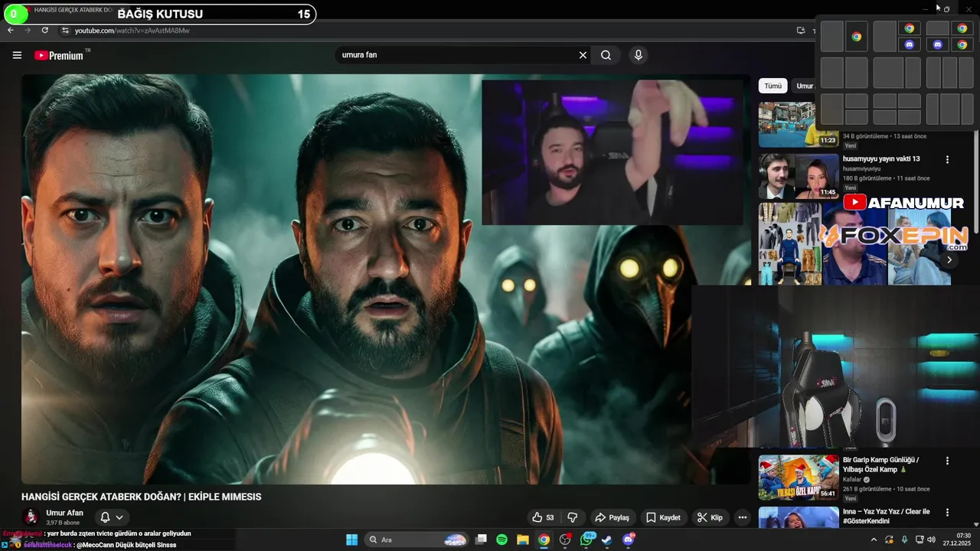Go back with the browser back arrow
Image resolution: width=980 pixels, height=551 pixels.
11,31
